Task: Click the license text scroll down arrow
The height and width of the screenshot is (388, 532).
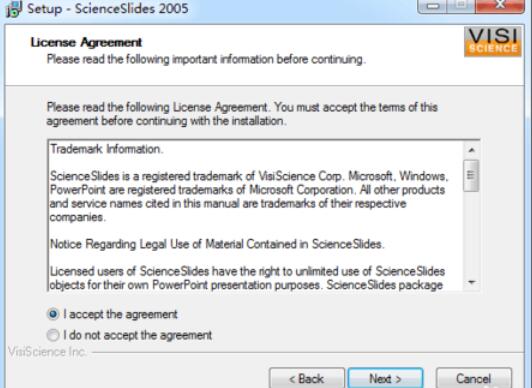Action: (471, 282)
